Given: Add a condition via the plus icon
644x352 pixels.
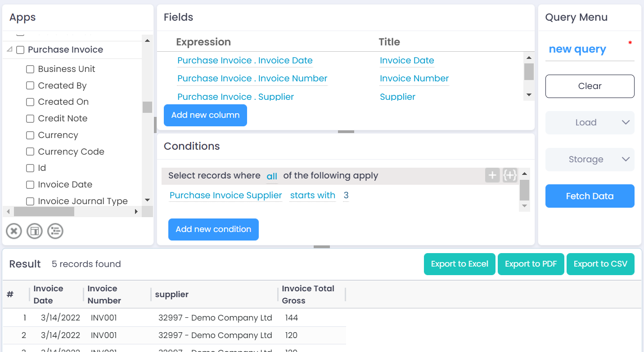Looking at the screenshot, I should (492, 175).
